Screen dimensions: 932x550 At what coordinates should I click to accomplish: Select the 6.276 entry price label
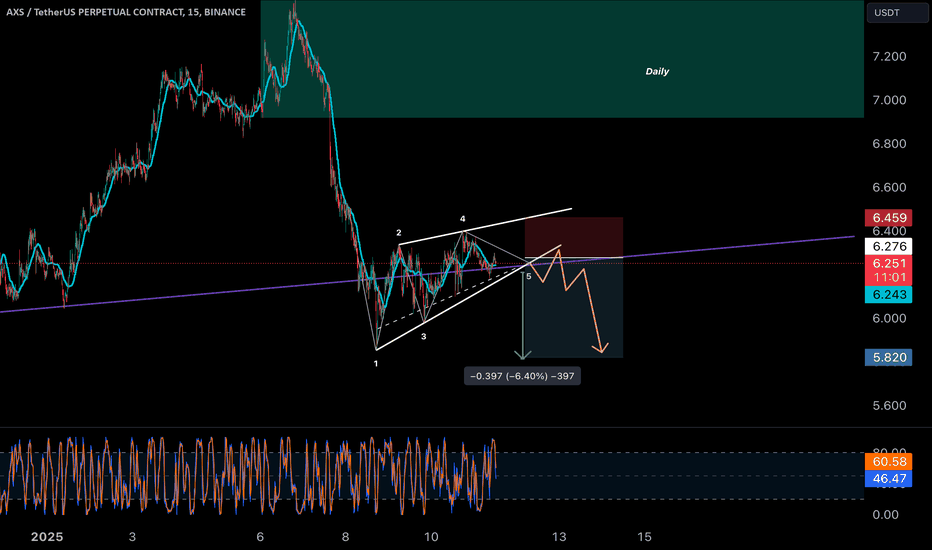coord(889,246)
